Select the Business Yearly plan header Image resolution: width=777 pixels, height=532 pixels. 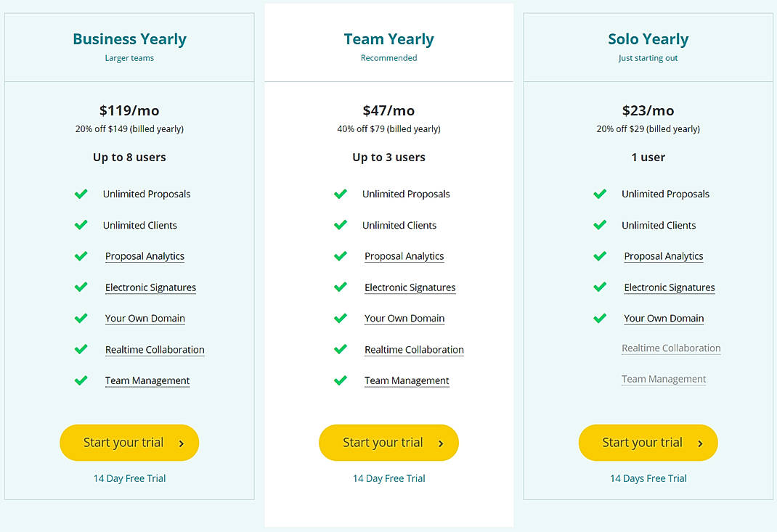[x=129, y=38]
